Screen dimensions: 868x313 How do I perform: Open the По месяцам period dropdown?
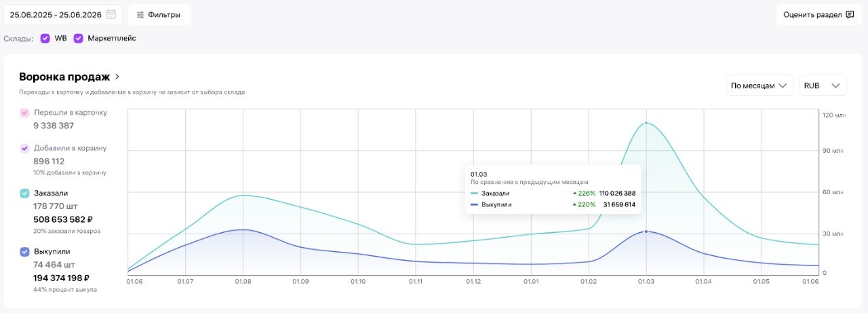click(x=759, y=86)
